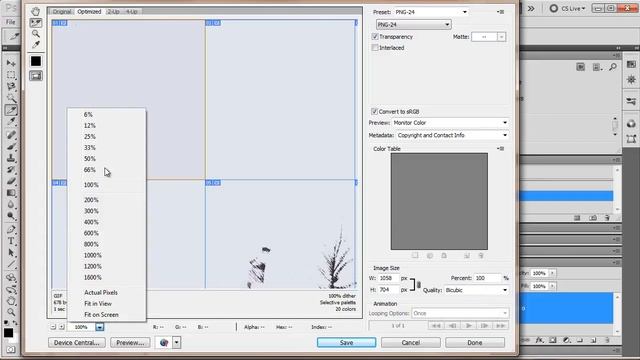This screenshot has width=640, height=360.
Task: Toggle slices visibility button in dialog toolbox
Action: point(36,76)
